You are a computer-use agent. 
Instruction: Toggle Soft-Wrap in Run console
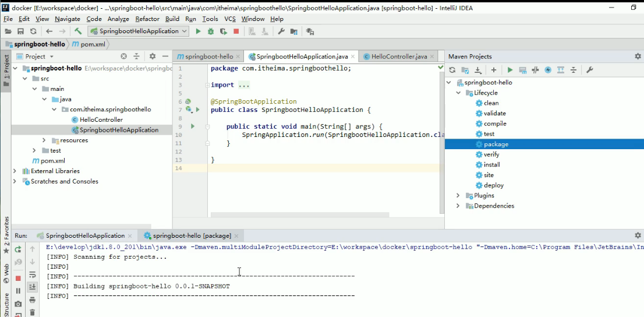click(33, 274)
